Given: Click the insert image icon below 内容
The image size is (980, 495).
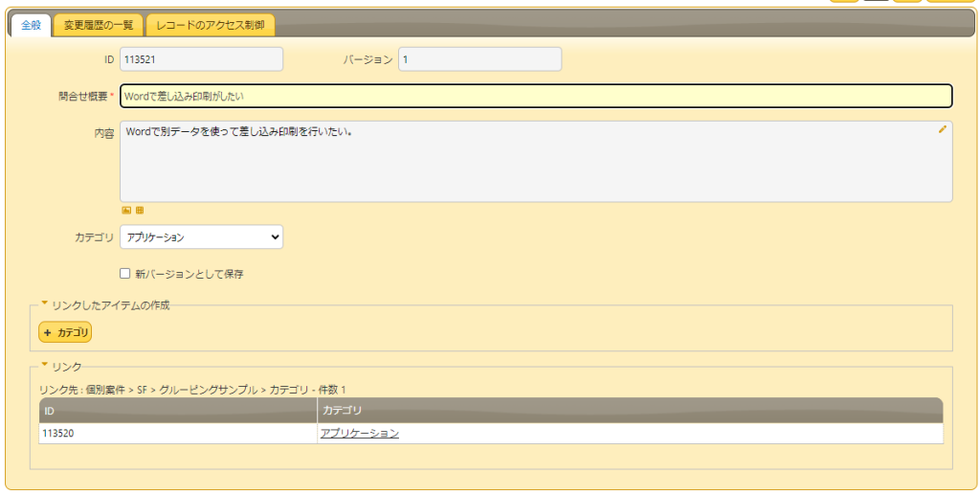Looking at the screenshot, I should [x=126, y=211].
